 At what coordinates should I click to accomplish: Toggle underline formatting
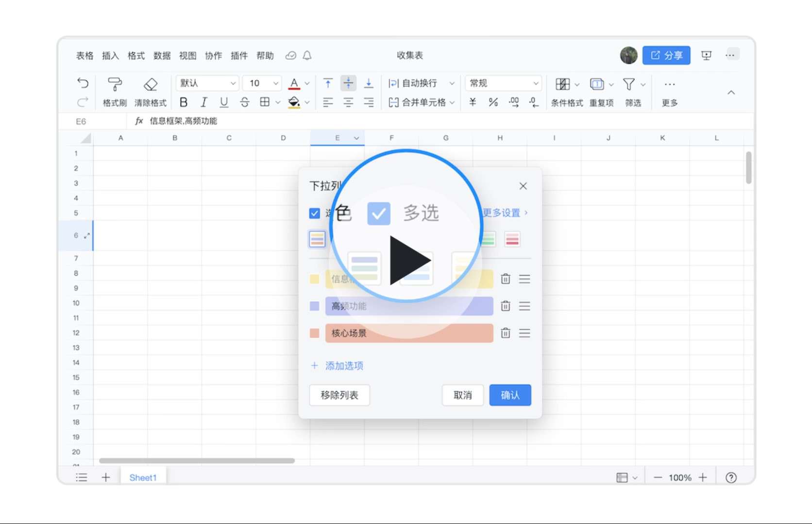[x=224, y=102]
